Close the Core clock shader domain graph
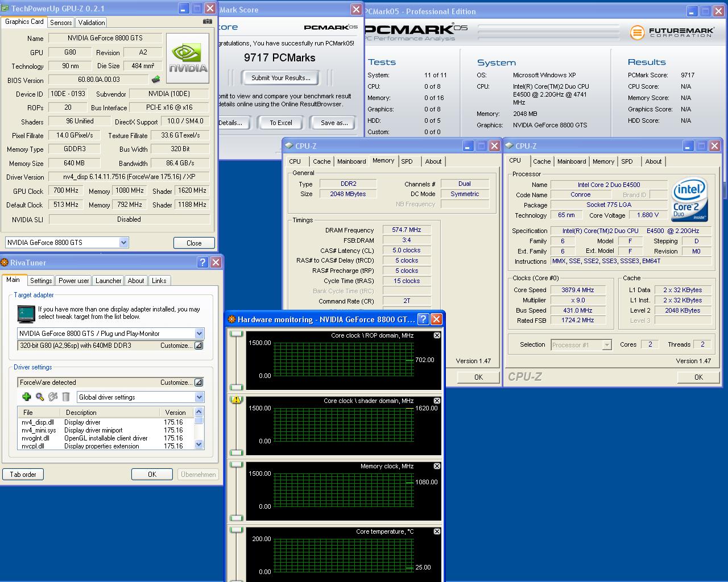 pyautogui.click(x=437, y=401)
